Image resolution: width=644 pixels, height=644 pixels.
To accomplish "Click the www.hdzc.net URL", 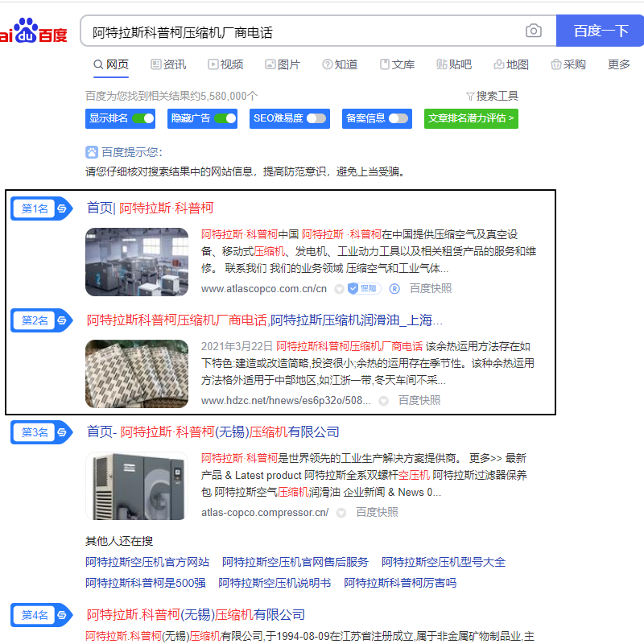I will 286,400.
